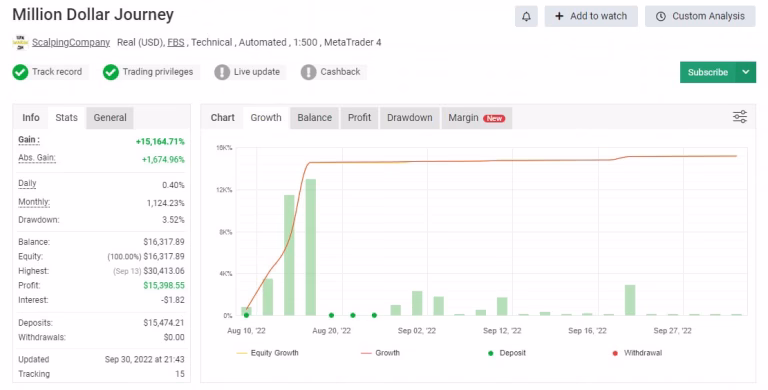This screenshot has height=390, width=768.
Task: Click the plus icon in Add to watch
Action: (x=559, y=16)
